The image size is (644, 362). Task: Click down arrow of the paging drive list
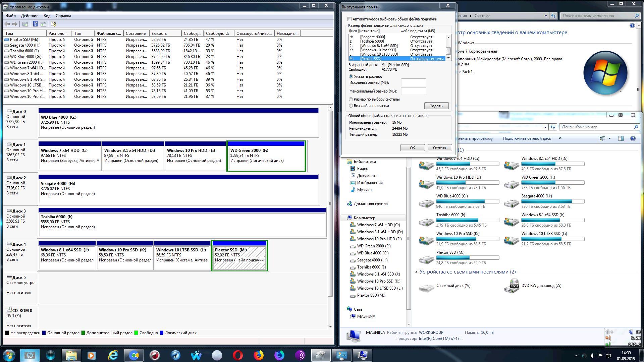pos(448,59)
